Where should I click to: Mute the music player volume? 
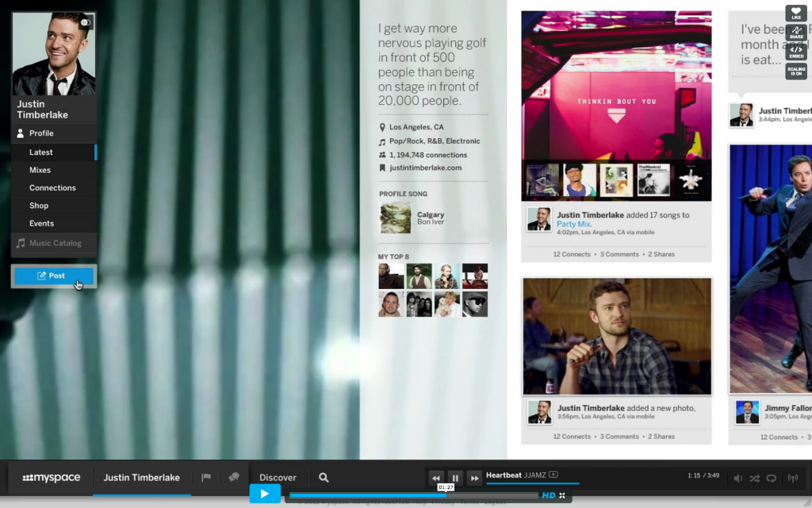point(738,479)
